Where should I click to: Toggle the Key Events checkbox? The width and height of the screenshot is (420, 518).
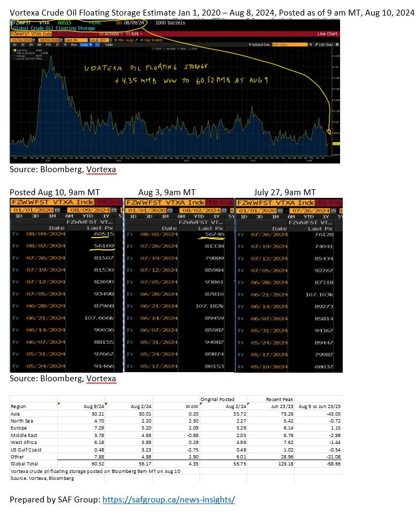(x=142, y=40)
